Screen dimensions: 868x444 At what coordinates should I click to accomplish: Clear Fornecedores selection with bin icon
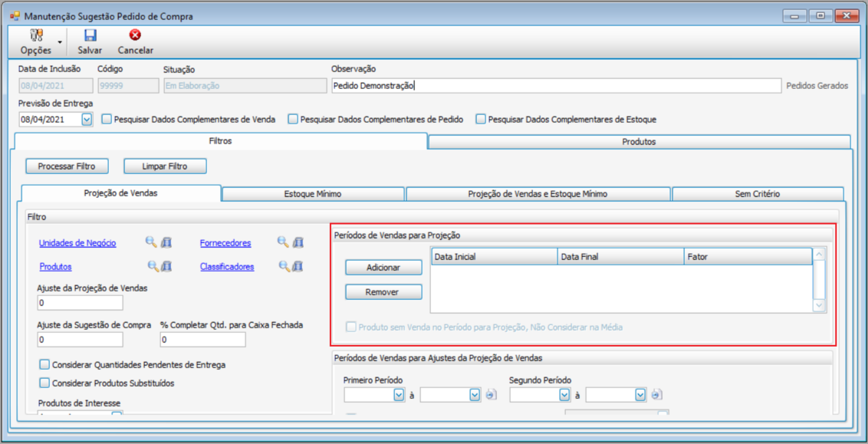pos(298,242)
